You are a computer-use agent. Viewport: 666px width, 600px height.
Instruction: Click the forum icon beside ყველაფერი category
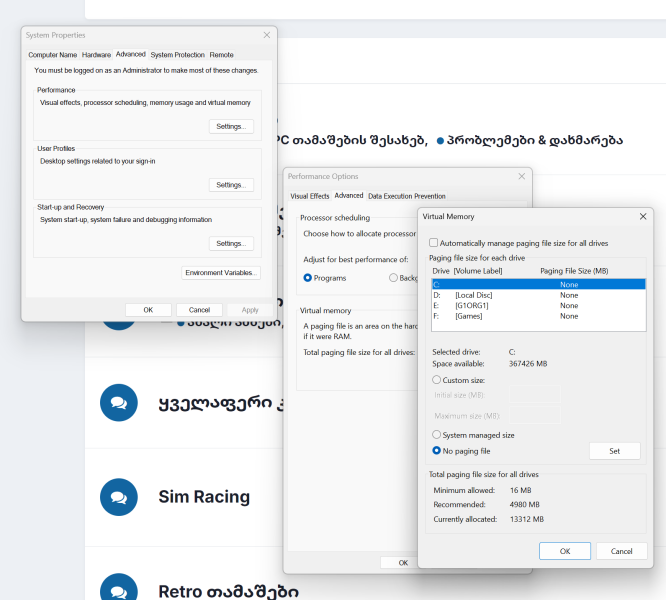119,402
